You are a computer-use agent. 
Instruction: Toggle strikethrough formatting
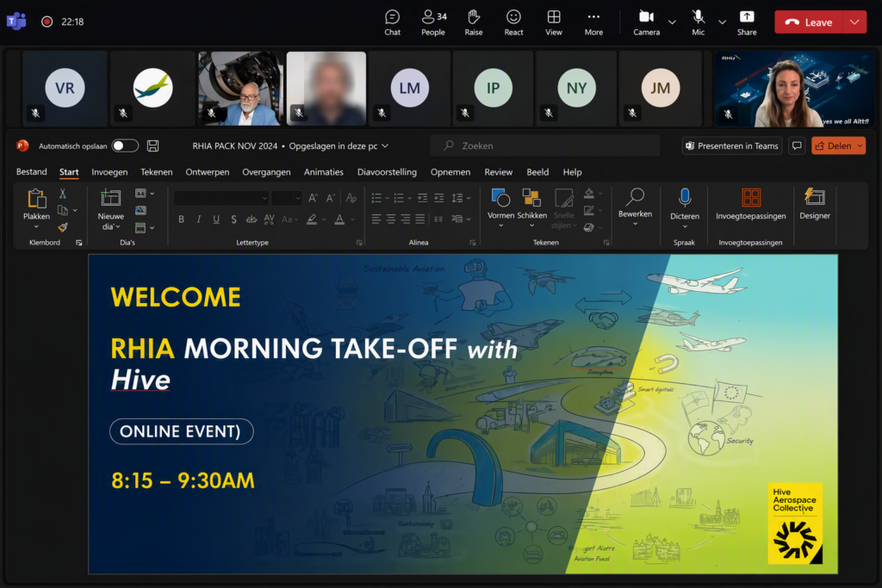coord(252,220)
